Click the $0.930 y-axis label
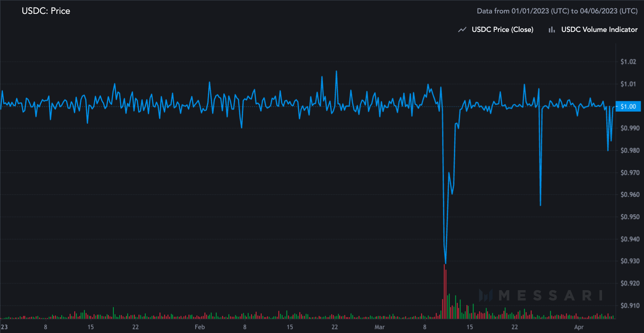Image resolution: width=644 pixels, height=333 pixels. click(x=630, y=261)
